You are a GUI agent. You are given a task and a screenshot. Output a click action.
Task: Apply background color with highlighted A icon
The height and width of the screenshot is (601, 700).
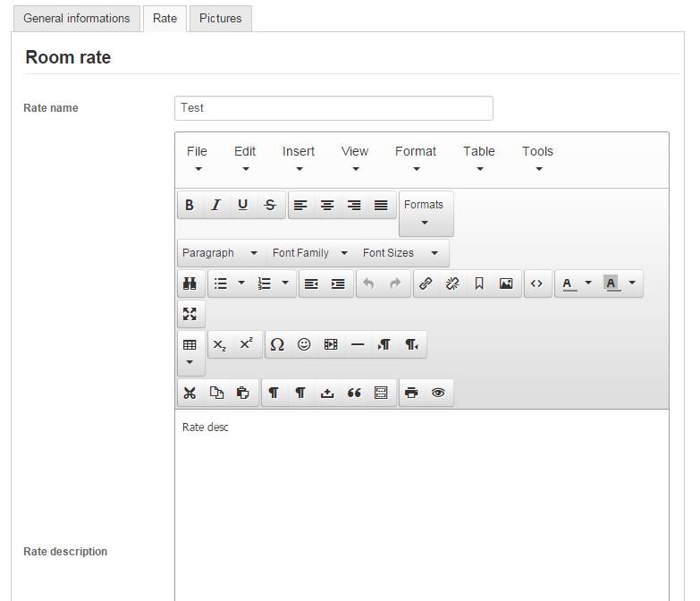click(611, 284)
